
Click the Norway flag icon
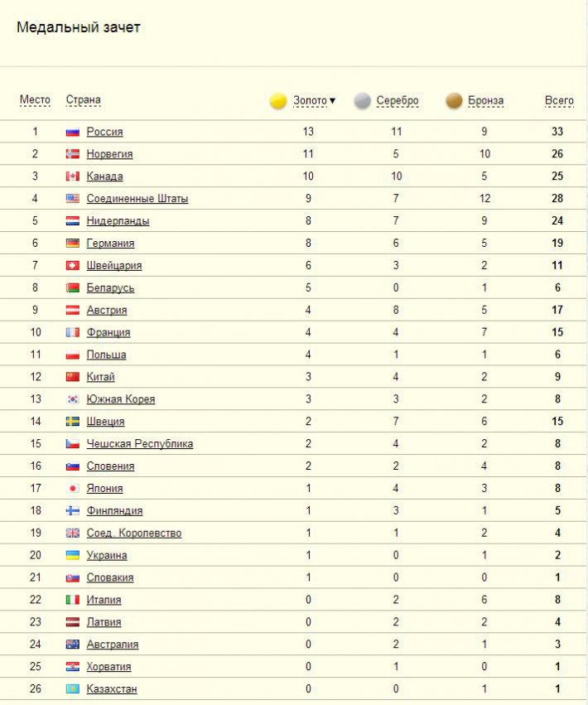click(x=72, y=154)
